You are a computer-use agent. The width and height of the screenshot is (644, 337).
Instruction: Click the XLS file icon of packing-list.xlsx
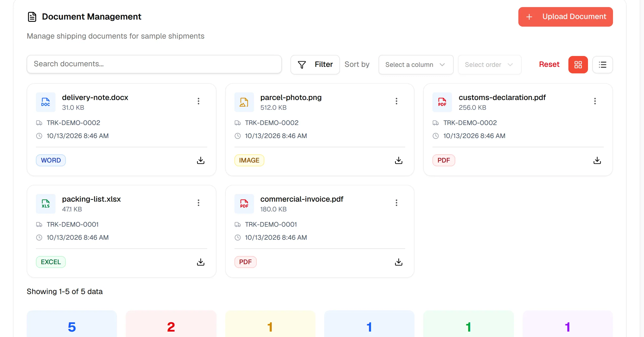tap(46, 204)
